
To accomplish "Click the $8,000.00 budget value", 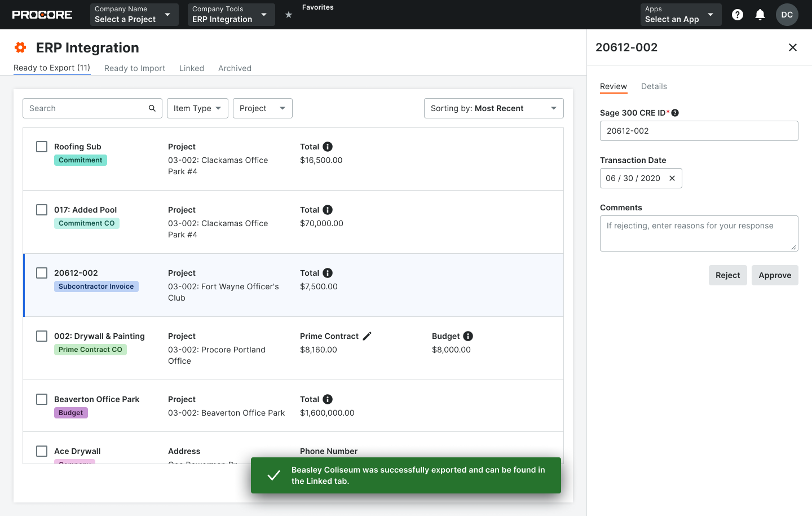I will (x=451, y=350).
